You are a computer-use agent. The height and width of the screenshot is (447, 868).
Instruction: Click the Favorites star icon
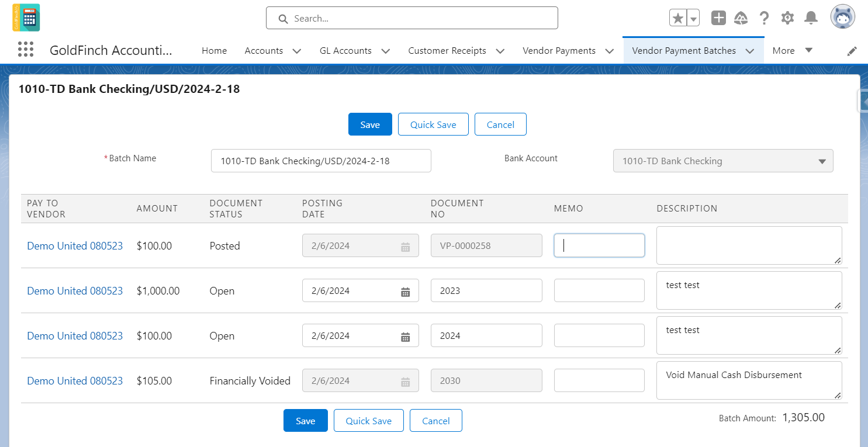[x=678, y=18]
